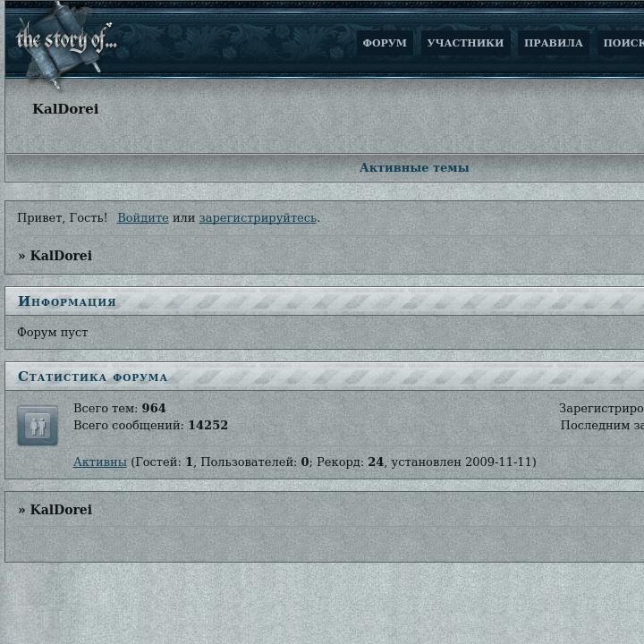Click the 'Привет, Гость!' greeting text
Viewport: 644px width, 644px height.
coord(63,217)
